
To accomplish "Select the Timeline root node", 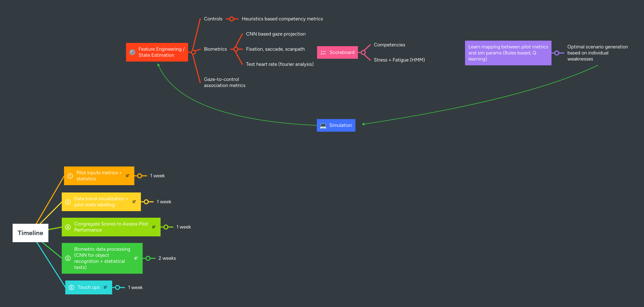I will coord(30,233).
